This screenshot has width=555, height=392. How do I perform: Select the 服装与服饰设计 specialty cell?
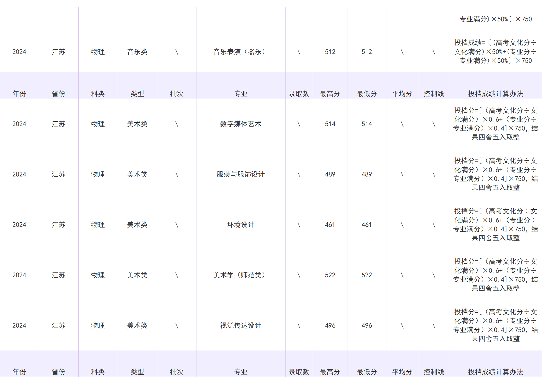tap(241, 174)
